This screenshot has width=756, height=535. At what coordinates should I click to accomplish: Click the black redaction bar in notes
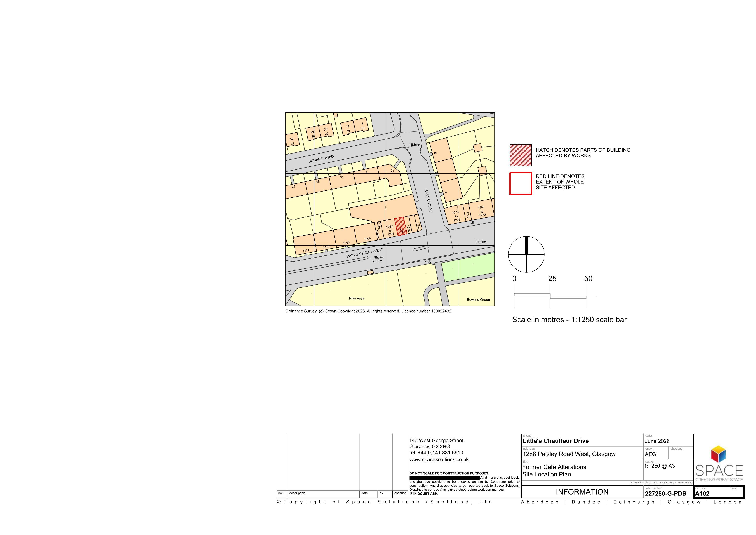(x=444, y=478)
